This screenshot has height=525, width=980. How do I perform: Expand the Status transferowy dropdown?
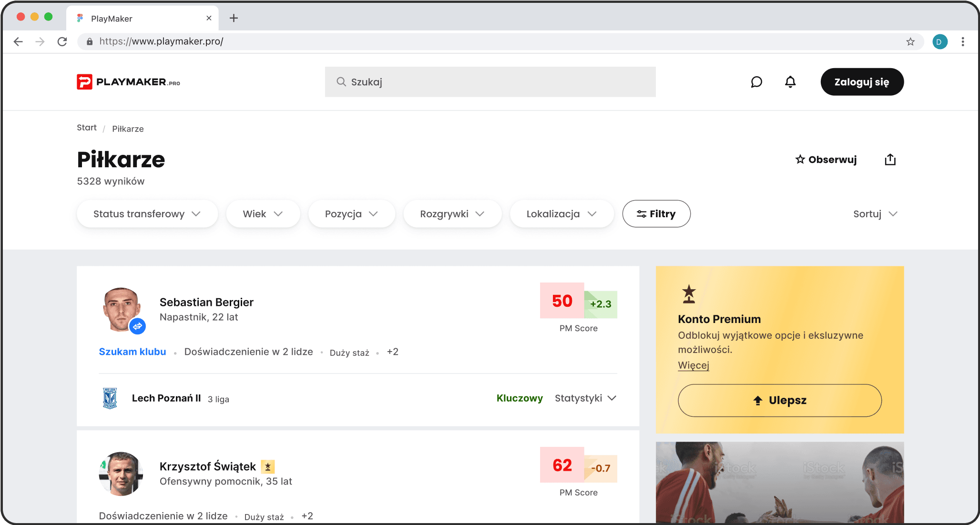tap(147, 214)
